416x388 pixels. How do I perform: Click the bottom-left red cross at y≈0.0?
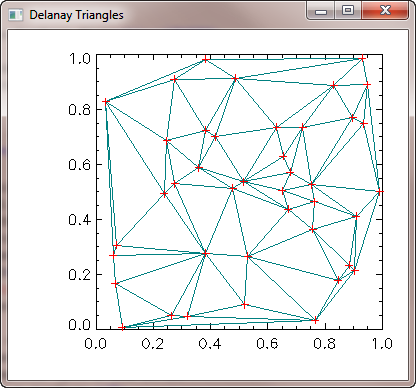pos(122,328)
